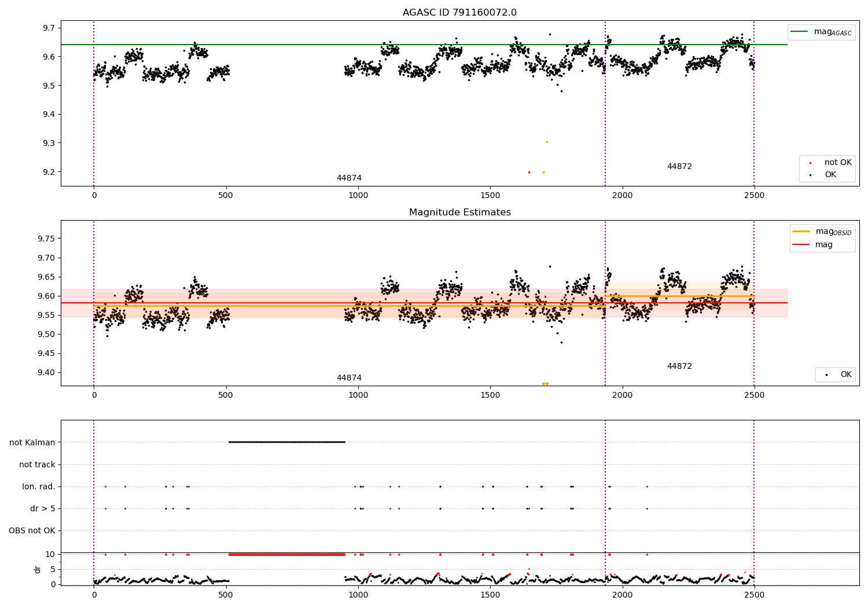Image resolution: width=868 pixels, height=608 pixels.
Task: Click the 44874 label in the Magnitude Estimates plot
Action: (x=349, y=378)
